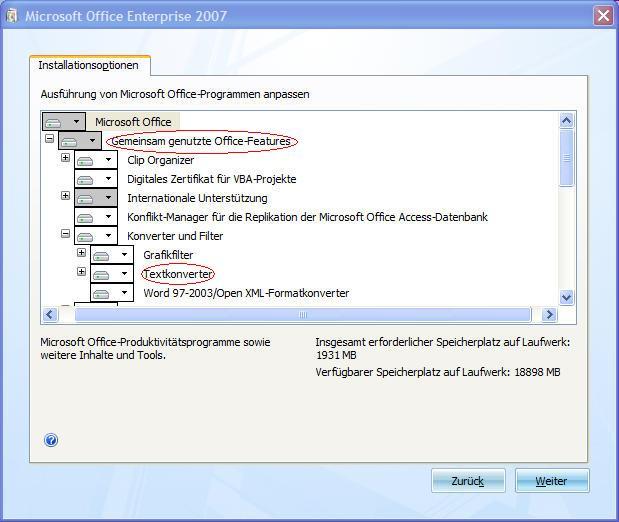Open install-state dropdown for Konverter und Filter
This screenshot has height=522, width=619.
[96, 236]
